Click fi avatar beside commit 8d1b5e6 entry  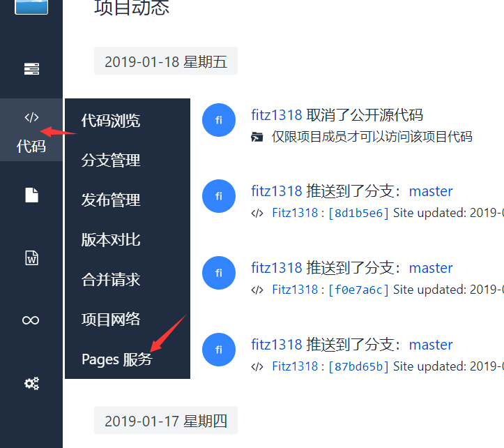coord(219,196)
